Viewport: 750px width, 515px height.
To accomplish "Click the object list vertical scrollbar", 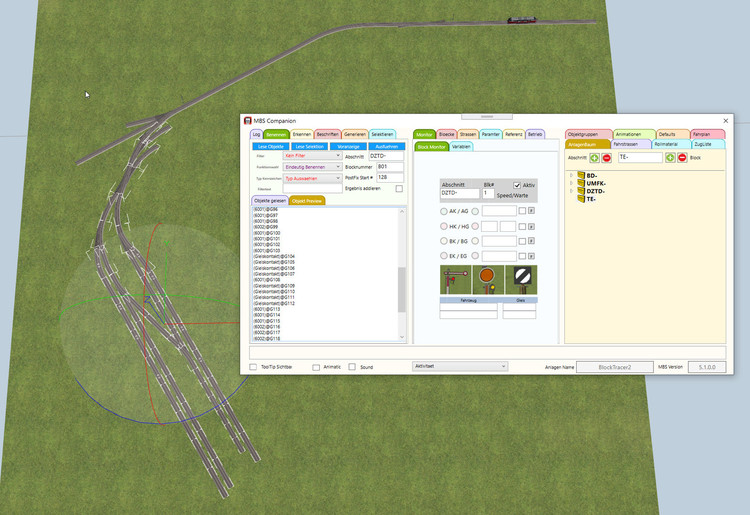I will 403,290.
